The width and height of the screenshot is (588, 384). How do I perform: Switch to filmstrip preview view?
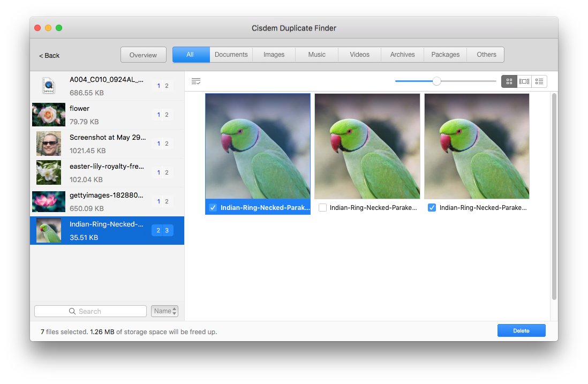pyautogui.click(x=524, y=81)
